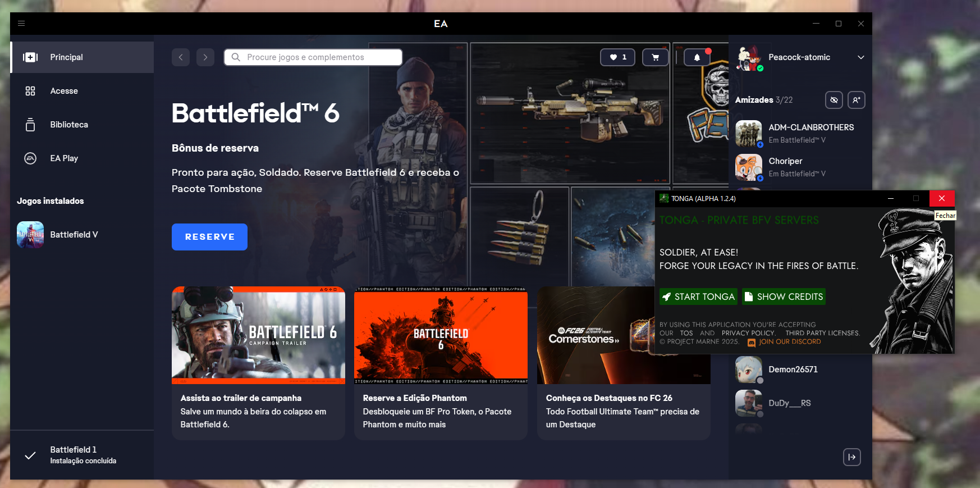The image size is (980, 488).
Task: Click the SHOW CREDITS button
Action: [784, 297]
